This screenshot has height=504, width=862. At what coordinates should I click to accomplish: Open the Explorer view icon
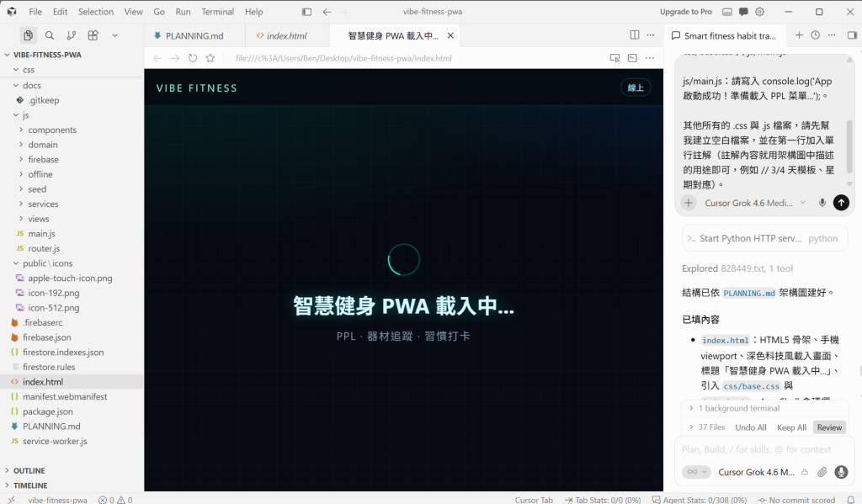[28, 35]
